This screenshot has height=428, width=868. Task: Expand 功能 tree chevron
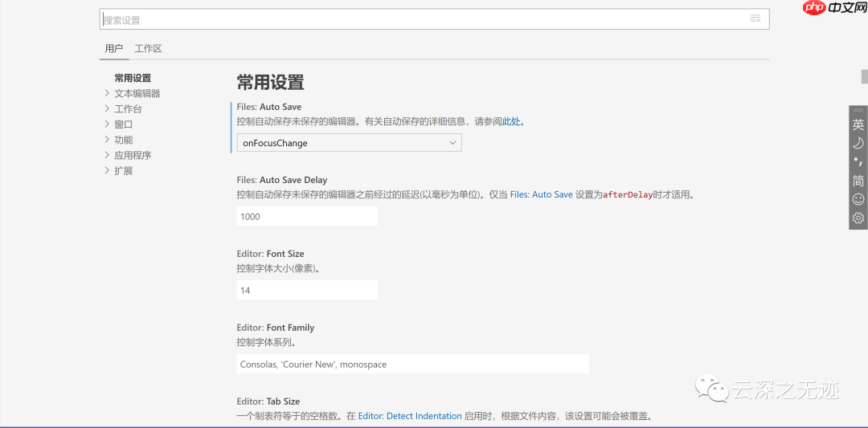pyautogui.click(x=107, y=140)
